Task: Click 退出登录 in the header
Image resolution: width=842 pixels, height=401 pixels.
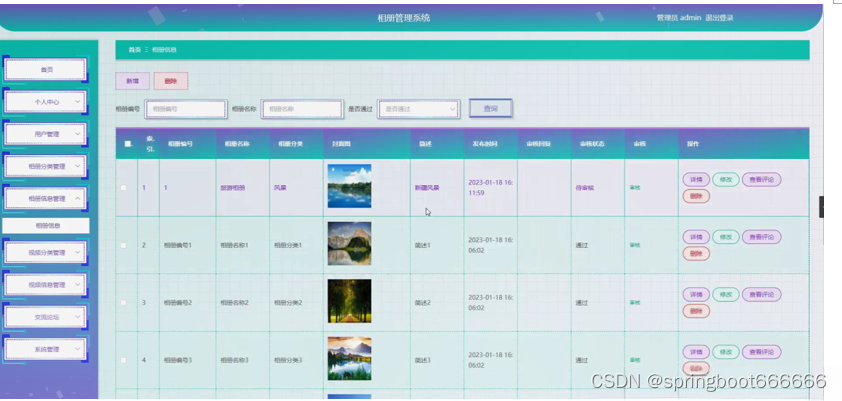Action: click(x=719, y=18)
